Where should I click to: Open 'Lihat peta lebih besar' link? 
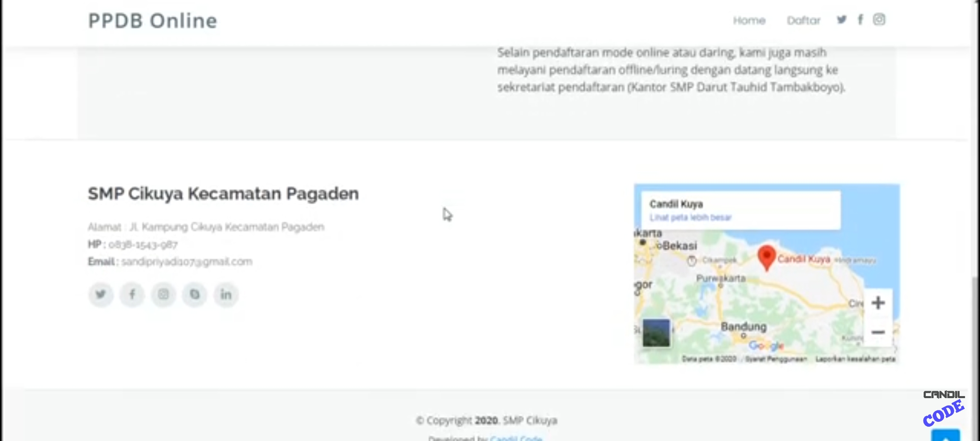coord(690,218)
